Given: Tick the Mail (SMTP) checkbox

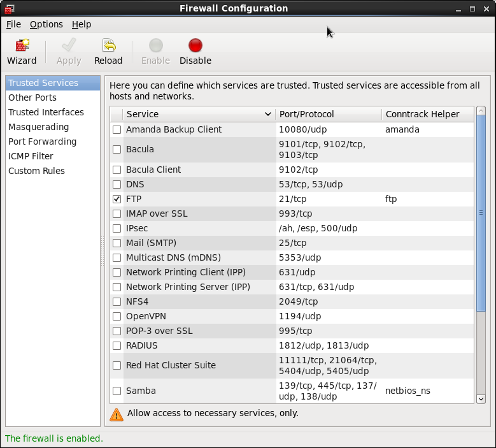Looking at the screenshot, I should 117,243.
